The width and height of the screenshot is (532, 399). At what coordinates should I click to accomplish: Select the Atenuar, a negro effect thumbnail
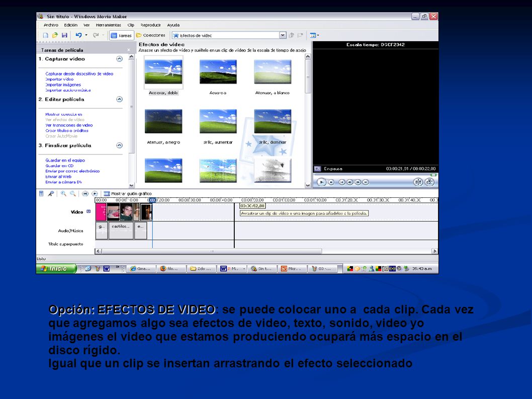[x=163, y=121]
